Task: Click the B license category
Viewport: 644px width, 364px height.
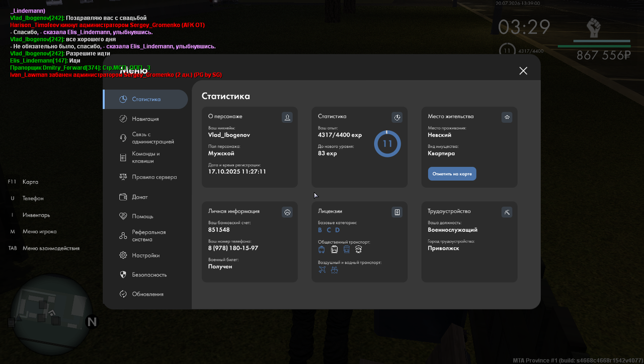Action: [320, 230]
